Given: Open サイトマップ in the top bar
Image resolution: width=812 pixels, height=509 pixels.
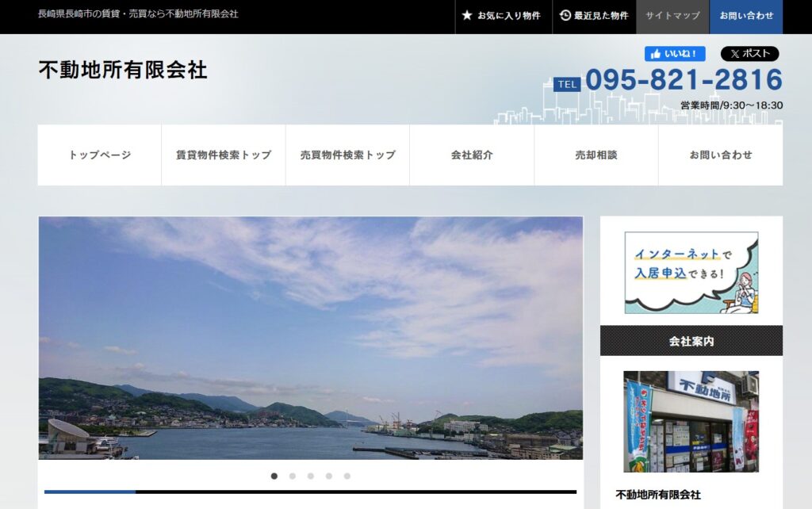Looking at the screenshot, I should pyautogui.click(x=672, y=16).
